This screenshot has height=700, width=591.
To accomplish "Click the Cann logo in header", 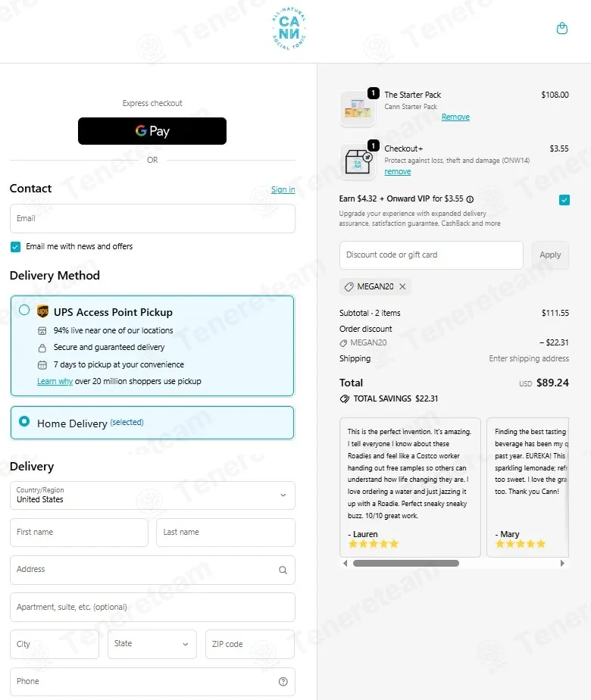I will pyautogui.click(x=289, y=29).
